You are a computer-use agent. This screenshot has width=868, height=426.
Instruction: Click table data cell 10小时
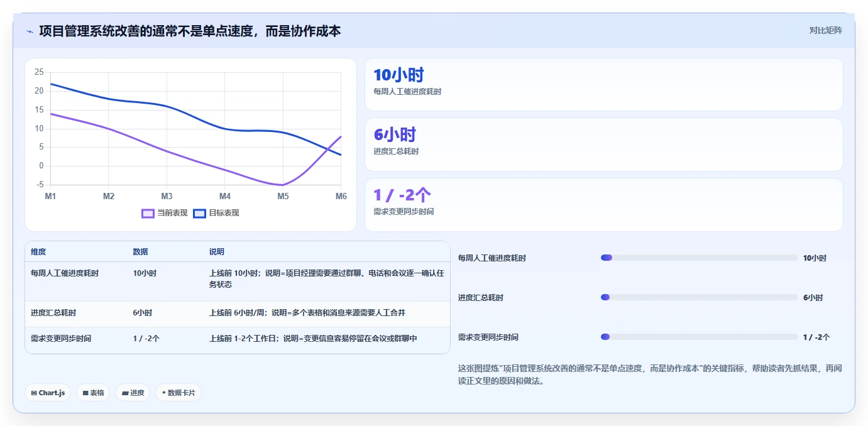(145, 273)
